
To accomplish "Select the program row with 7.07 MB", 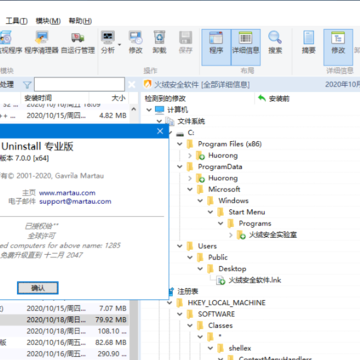I will click(64, 308).
